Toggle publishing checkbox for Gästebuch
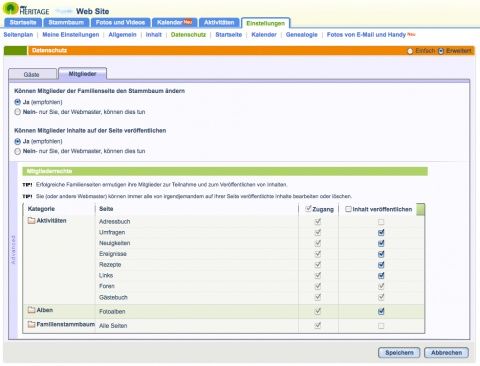480x366 pixels. coord(381,297)
